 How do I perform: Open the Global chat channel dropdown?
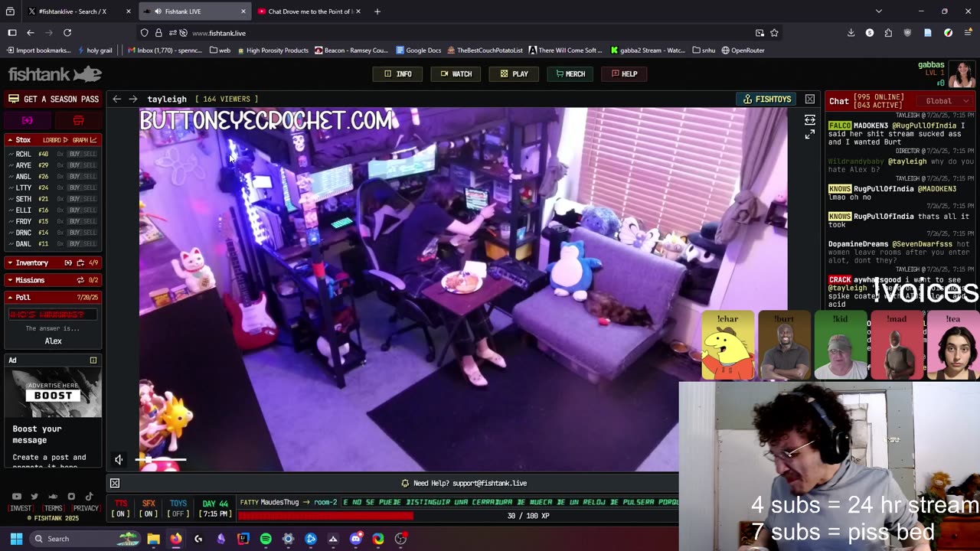coord(946,101)
